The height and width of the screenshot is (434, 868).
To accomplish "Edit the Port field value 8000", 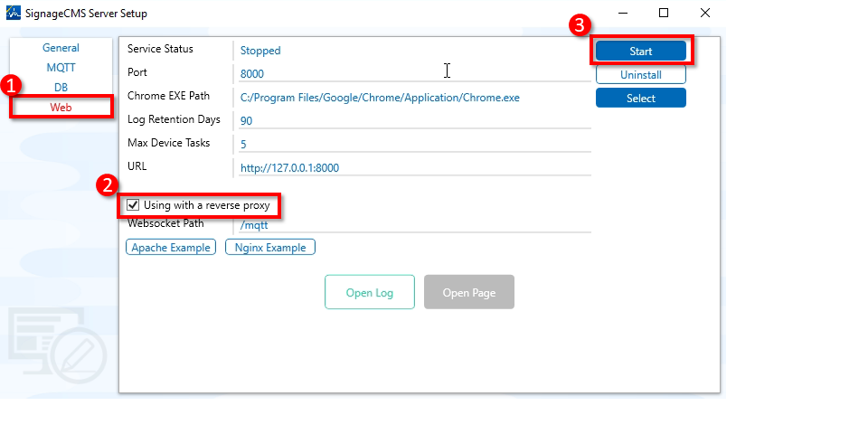I will point(411,73).
